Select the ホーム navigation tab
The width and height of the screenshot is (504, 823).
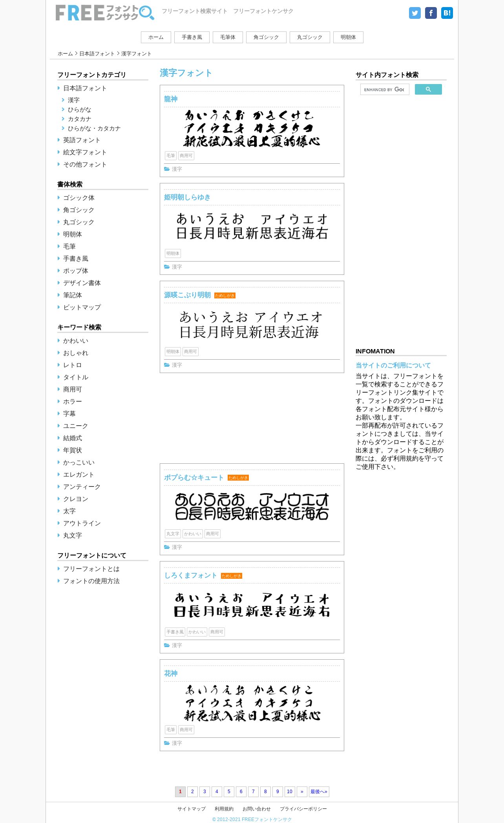click(156, 37)
